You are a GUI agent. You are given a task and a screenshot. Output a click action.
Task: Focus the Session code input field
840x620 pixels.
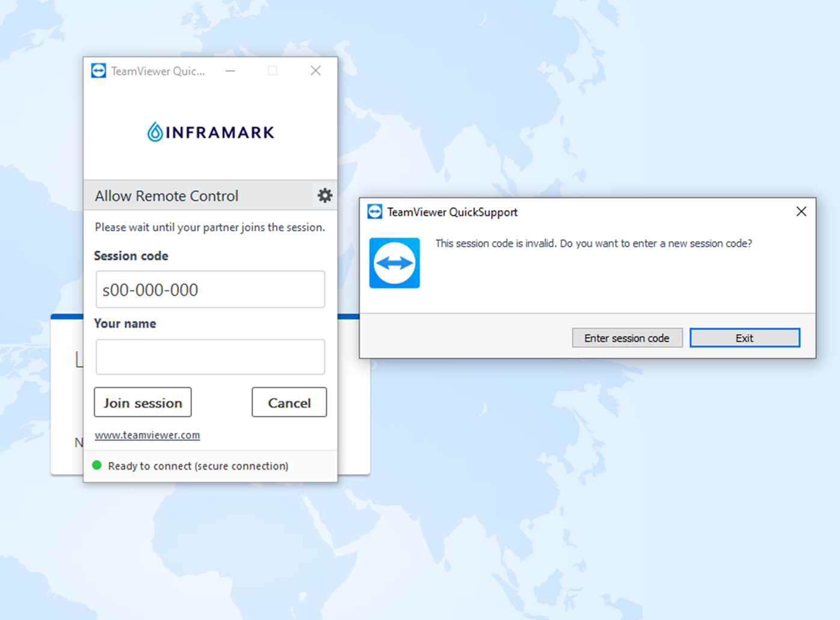(210, 289)
